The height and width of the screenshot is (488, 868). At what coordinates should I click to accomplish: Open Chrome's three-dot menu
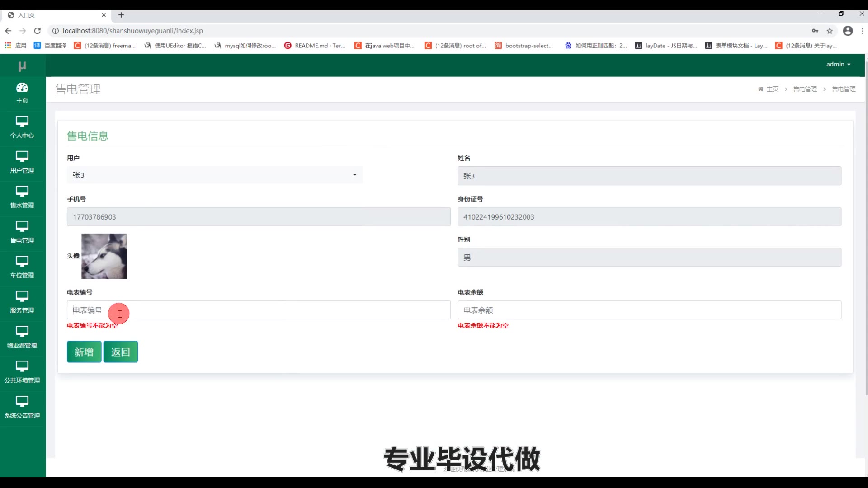pos(863,31)
